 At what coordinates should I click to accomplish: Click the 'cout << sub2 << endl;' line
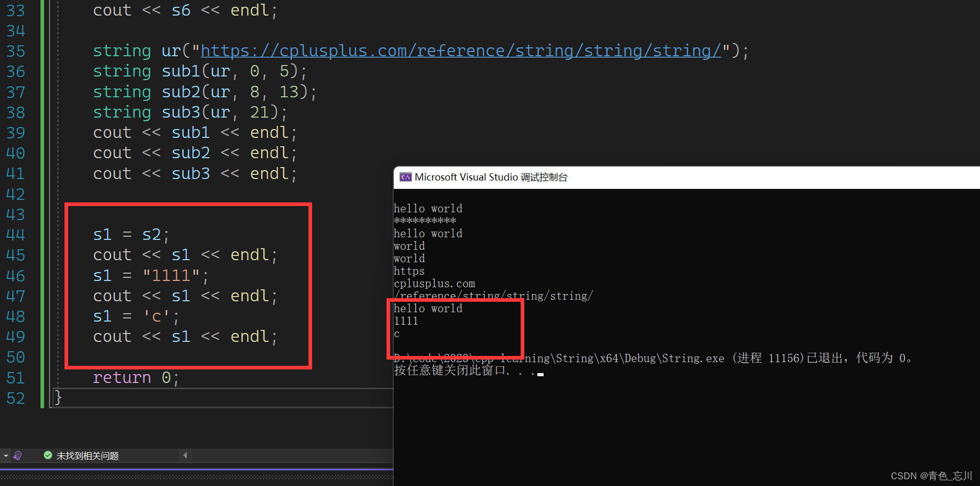click(195, 153)
